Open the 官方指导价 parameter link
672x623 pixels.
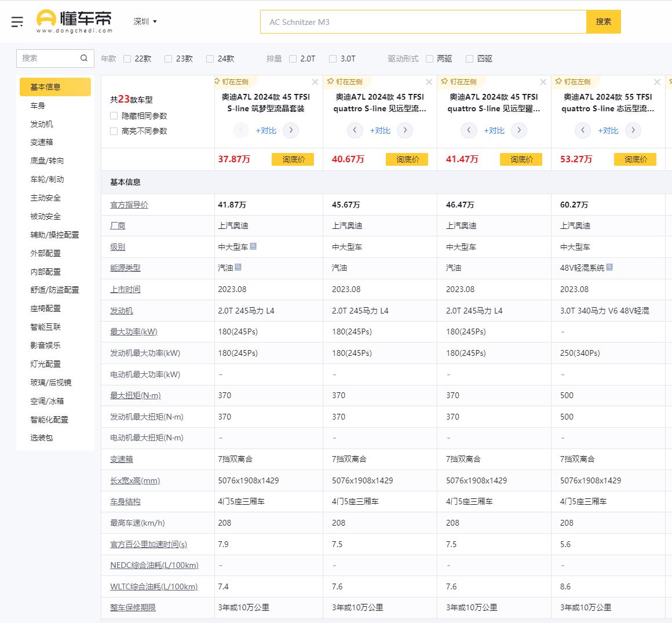pos(129,205)
